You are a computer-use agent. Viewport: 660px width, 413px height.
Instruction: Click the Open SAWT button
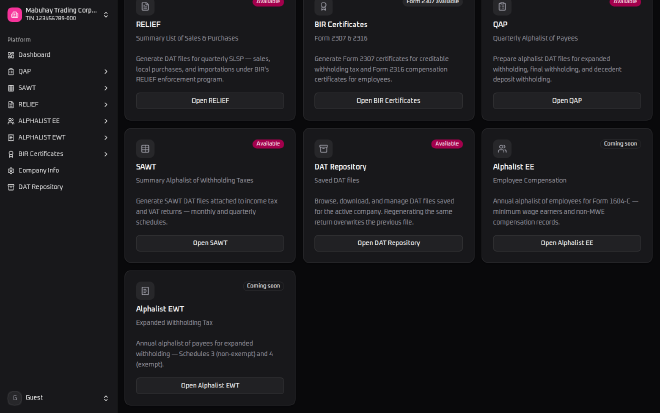coord(210,243)
